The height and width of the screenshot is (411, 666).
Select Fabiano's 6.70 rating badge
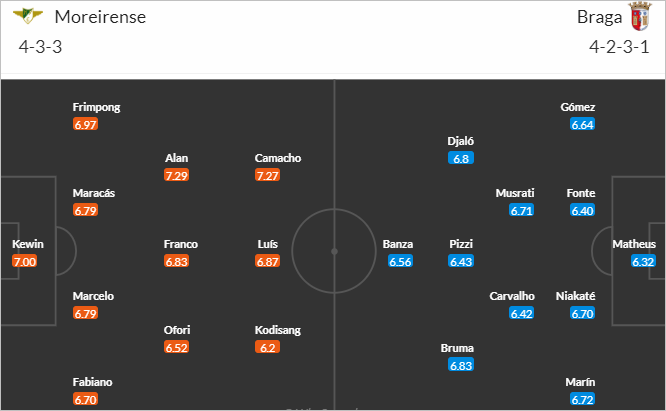(85, 399)
